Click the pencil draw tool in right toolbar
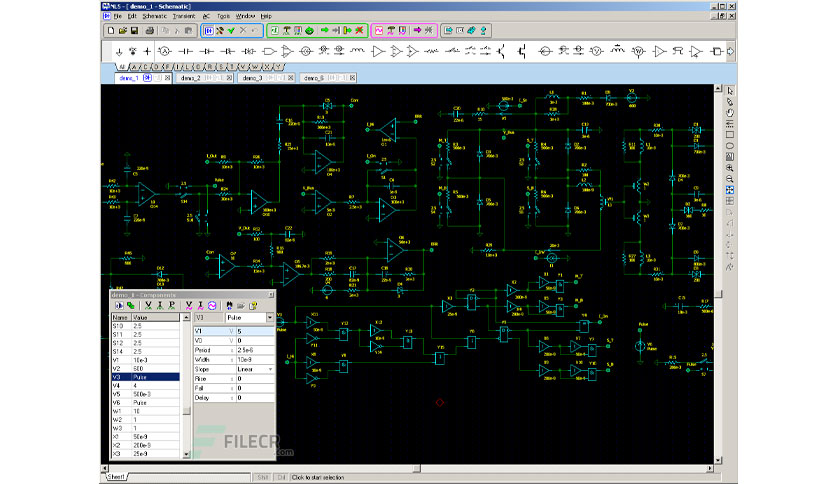The image size is (836, 484). [730, 102]
